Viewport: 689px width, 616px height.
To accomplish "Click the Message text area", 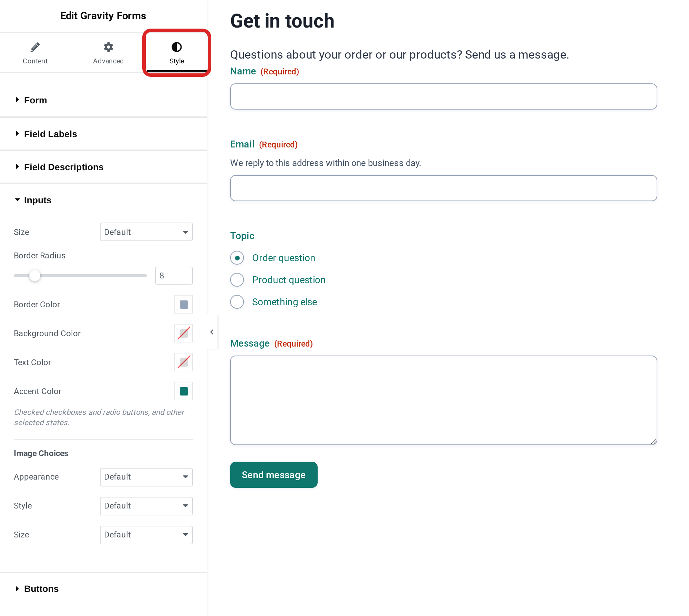I will click(x=444, y=400).
